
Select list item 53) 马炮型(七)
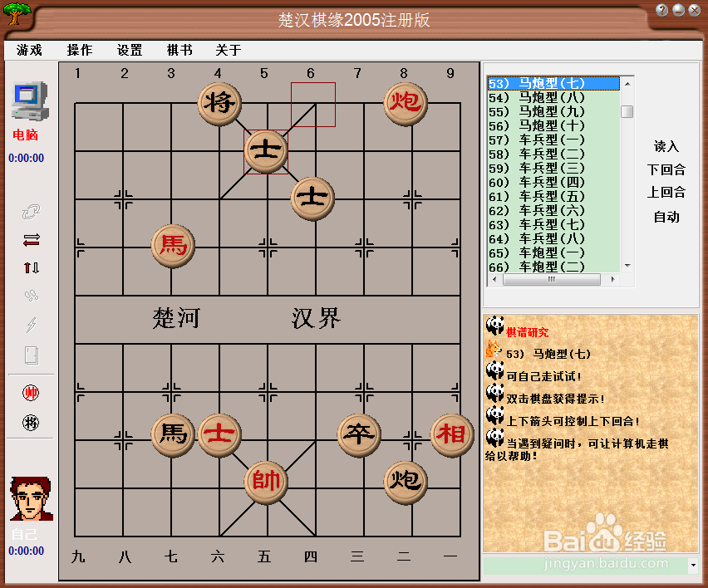coord(553,84)
